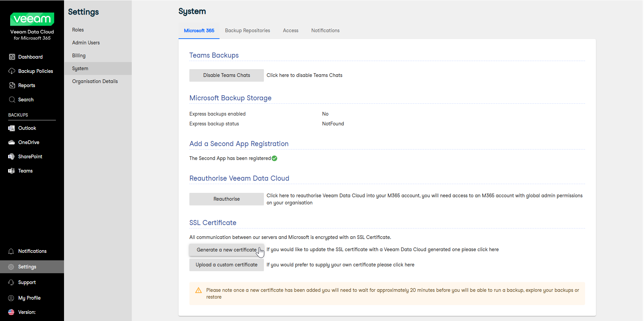Switch to the Access tab
The height and width of the screenshot is (321, 644).
tap(291, 31)
